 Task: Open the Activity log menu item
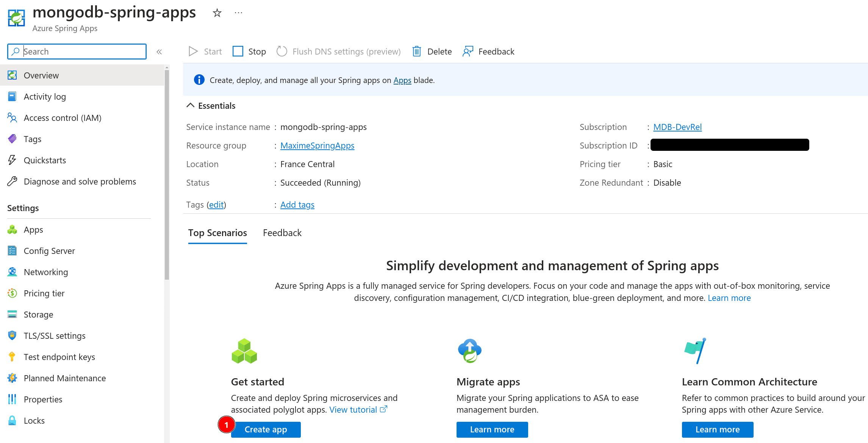click(45, 97)
